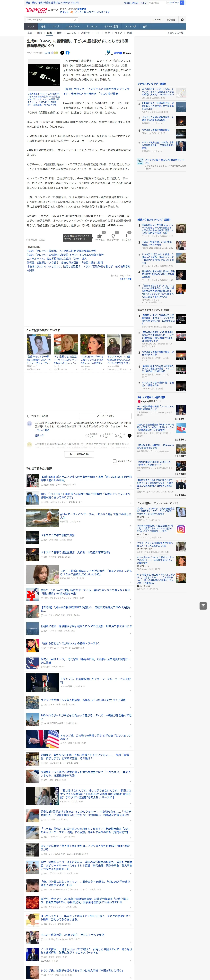This screenshot has width=210, height=980.
Task: Select the ライブ navigation tab
Action: 56,26
